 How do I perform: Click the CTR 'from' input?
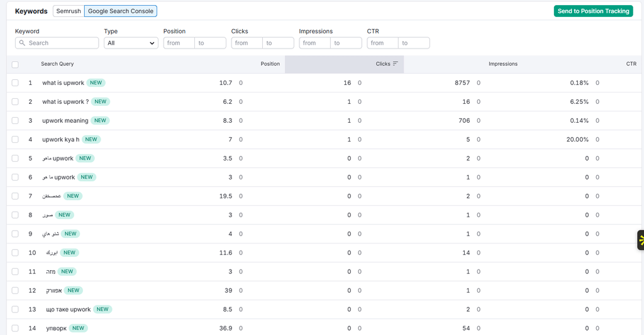point(382,43)
